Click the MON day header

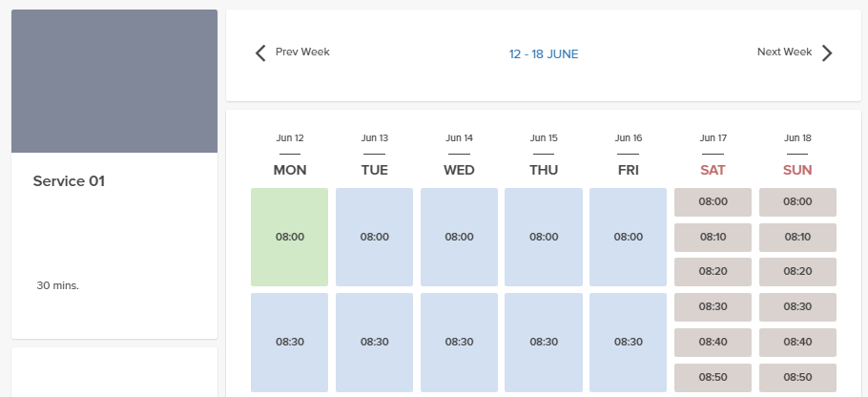289,171
